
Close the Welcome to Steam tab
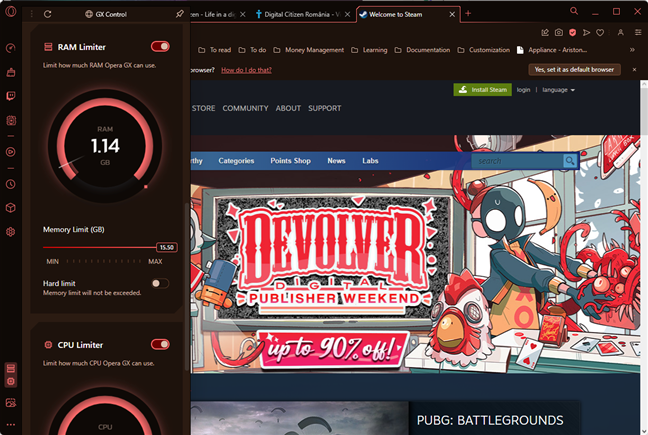pyautogui.click(x=452, y=14)
